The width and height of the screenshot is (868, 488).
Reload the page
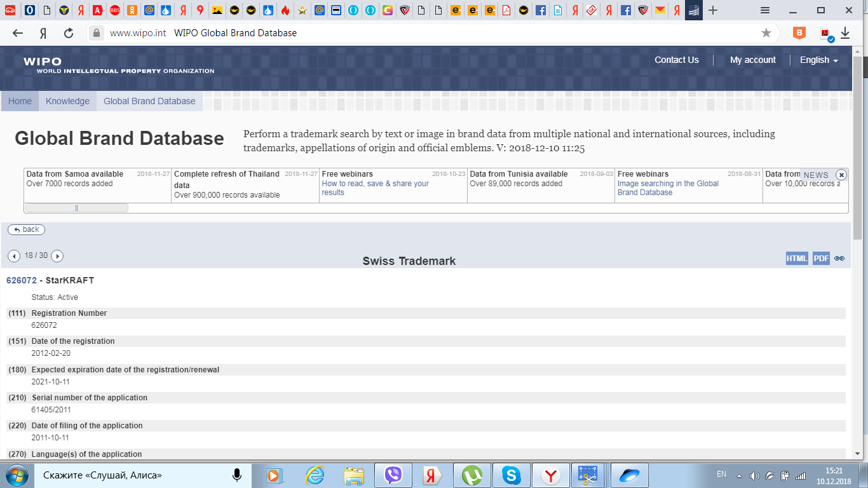coord(69,33)
